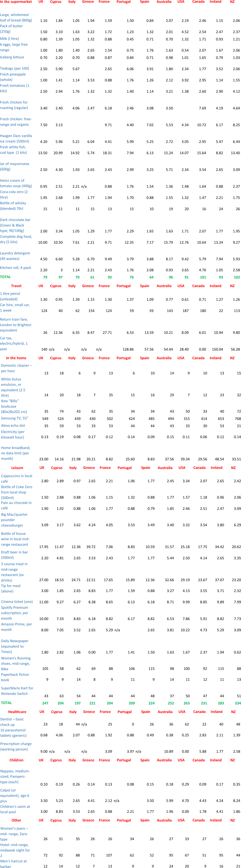Click the "SuperMario Kart for Nintendo Switch" label
The image size is (241, 868).
17,691
